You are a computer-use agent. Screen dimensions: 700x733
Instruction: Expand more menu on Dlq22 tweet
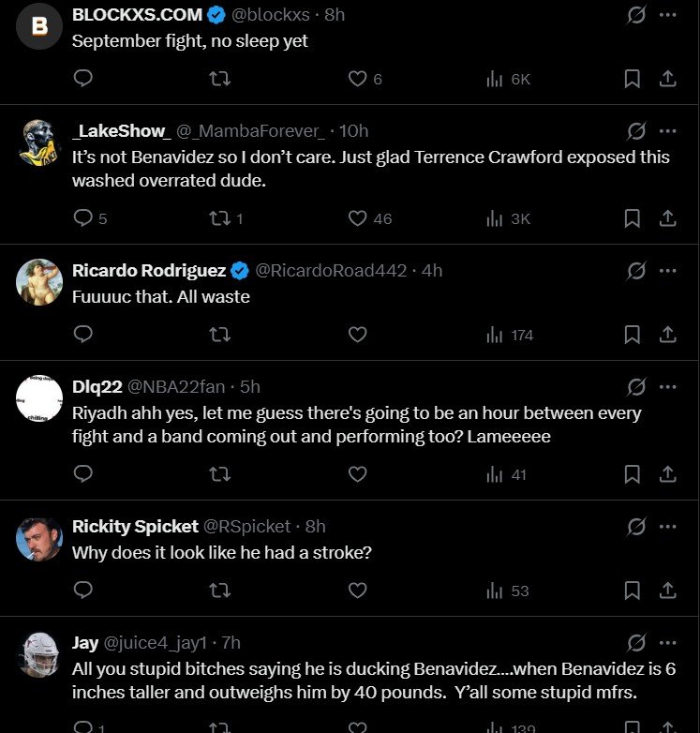pyautogui.click(x=667, y=386)
